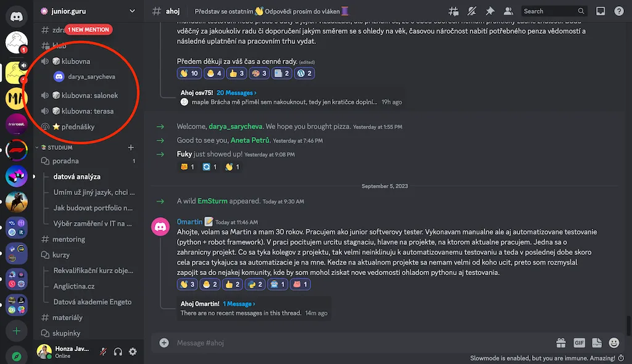Toggle Python reaction on Omartin's message
The width and height of the screenshot is (632, 364).
coord(255,284)
